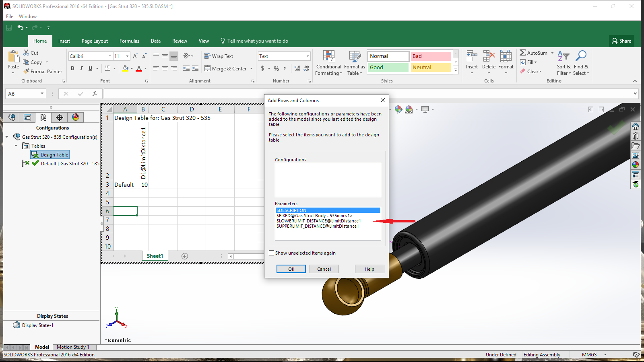
Task: Open Conditional Formatting in the ribbon
Action: tap(328, 63)
